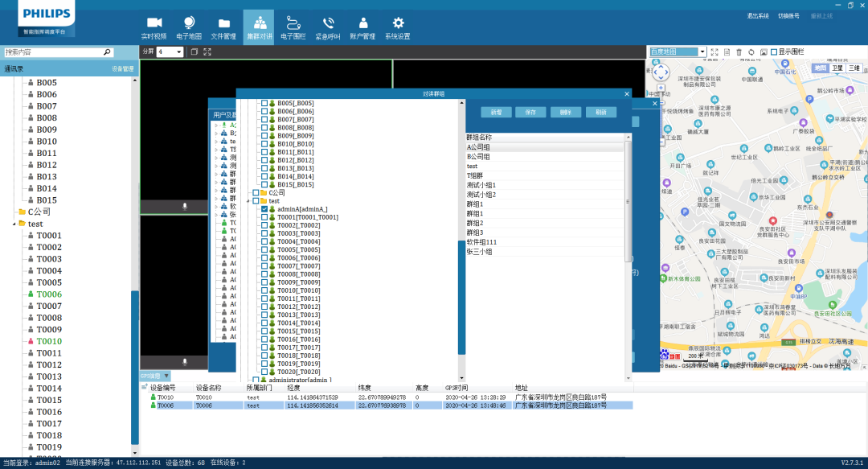This screenshot has height=469, width=868.
Task: Click the dialog tree vertical scrollbar thumb
Action: 461,297
